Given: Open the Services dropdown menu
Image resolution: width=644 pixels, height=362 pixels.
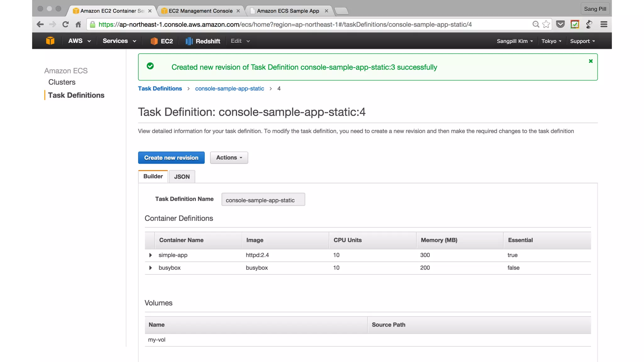Looking at the screenshot, I should 119,41.
